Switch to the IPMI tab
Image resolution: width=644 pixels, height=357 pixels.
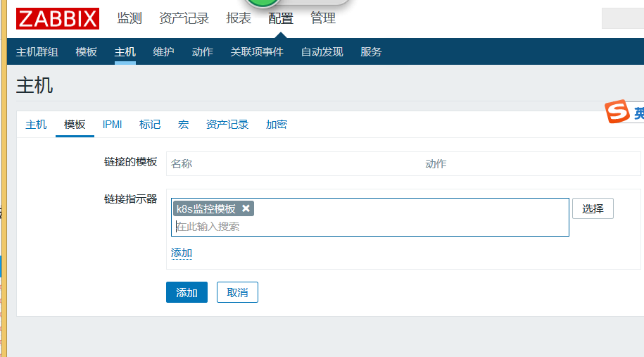112,125
